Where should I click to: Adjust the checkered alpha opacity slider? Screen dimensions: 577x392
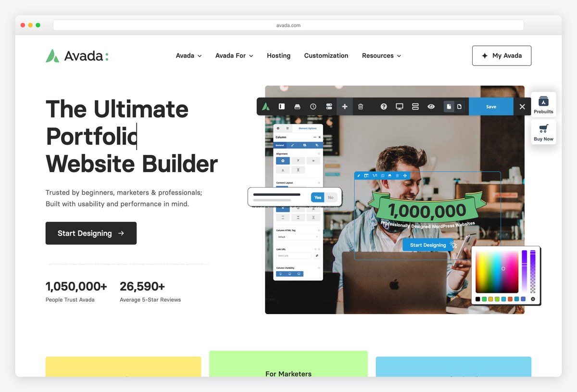(533, 271)
